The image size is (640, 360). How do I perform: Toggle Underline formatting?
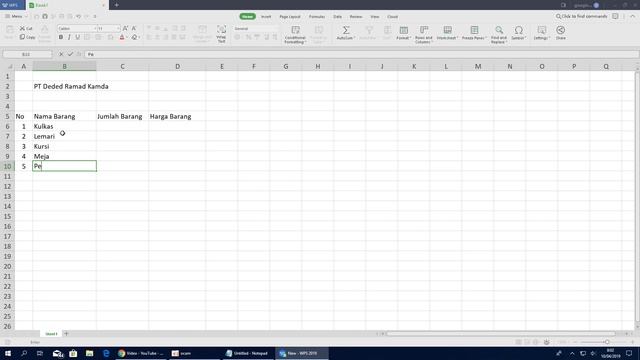(78, 37)
